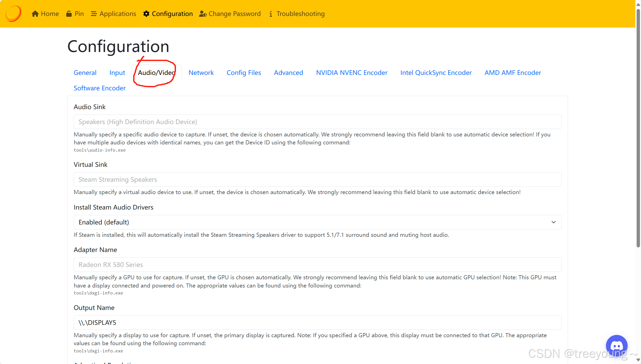The width and height of the screenshot is (641, 364).
Task: Click the Audio Sink input field
Action: coord(317,122)
